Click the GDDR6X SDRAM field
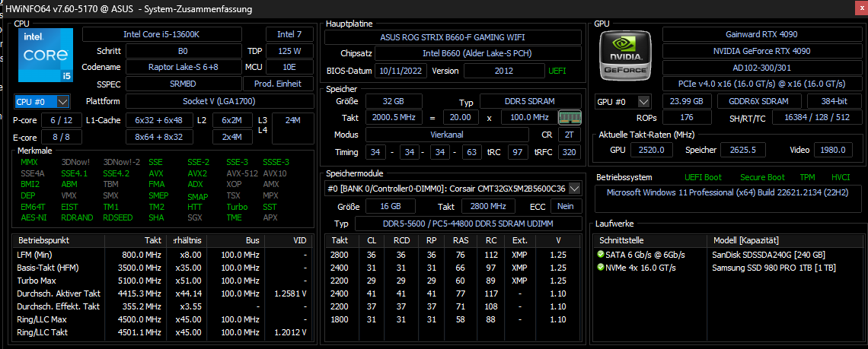 click(x=760, y=102)
